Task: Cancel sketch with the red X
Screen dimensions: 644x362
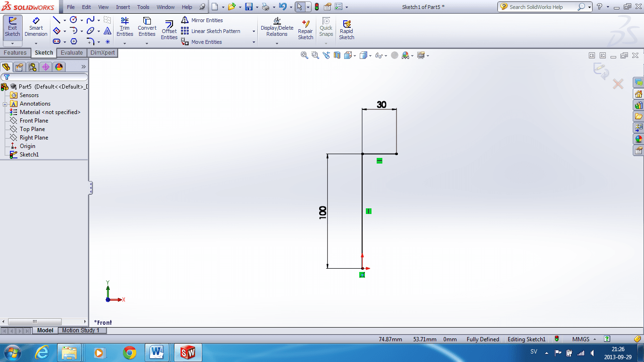Action: (x=618, y=84)
